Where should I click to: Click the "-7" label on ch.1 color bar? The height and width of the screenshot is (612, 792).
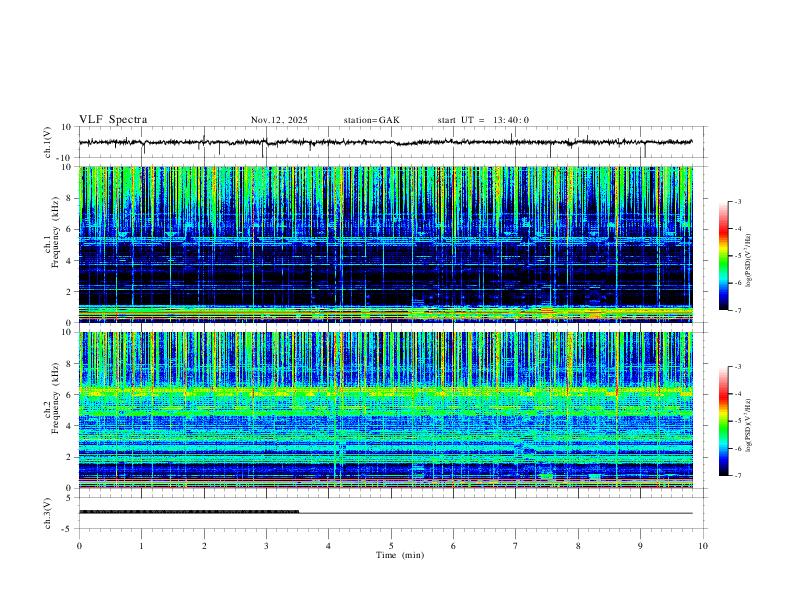coord(737,310)
